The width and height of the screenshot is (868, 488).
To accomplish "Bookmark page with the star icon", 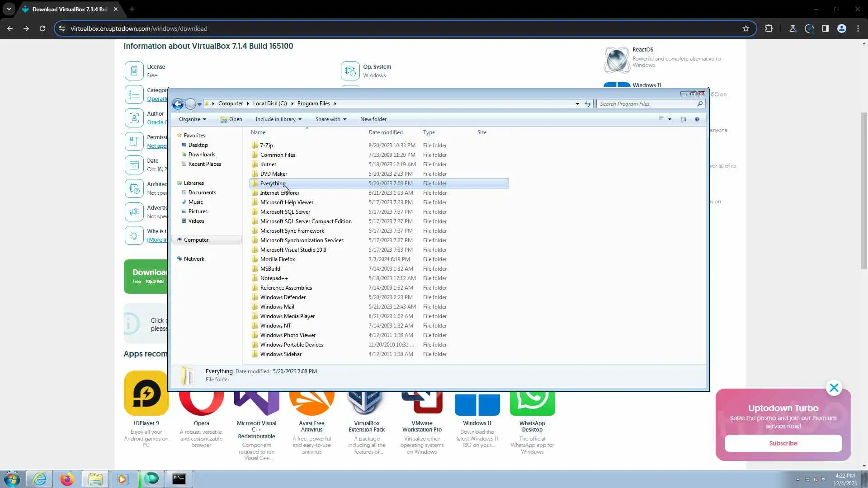I will click(745, 28).
